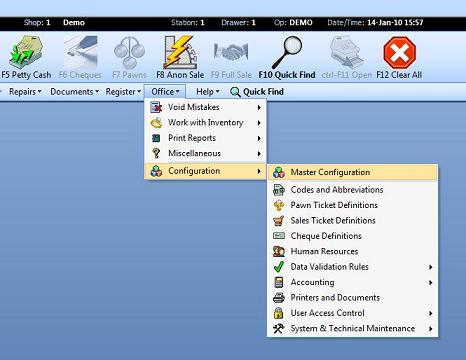Screen dimensions: 466x360
Task: Click the F7 Pawns scales icon
Action: 129,52
